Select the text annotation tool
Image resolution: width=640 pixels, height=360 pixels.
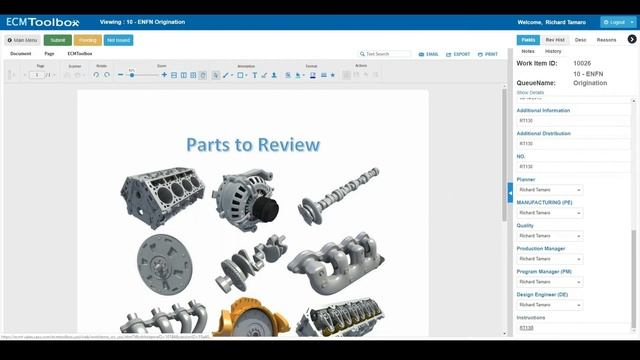tap(255, 75)
